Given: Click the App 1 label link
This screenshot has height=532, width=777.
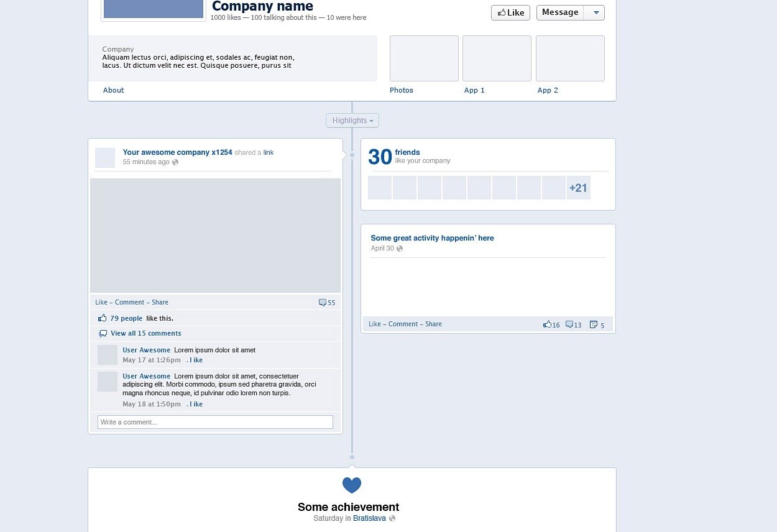Looking at the screenshot, I should (474, 90).
